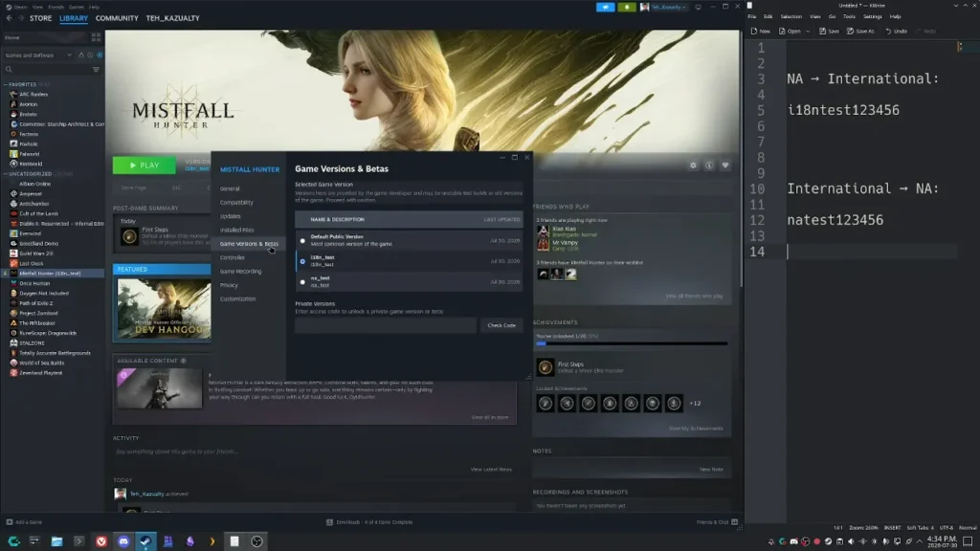Expand Open recent dropdown arrow in KWrite
Viewport: 980px width, 551px height.
click(808, 32)
